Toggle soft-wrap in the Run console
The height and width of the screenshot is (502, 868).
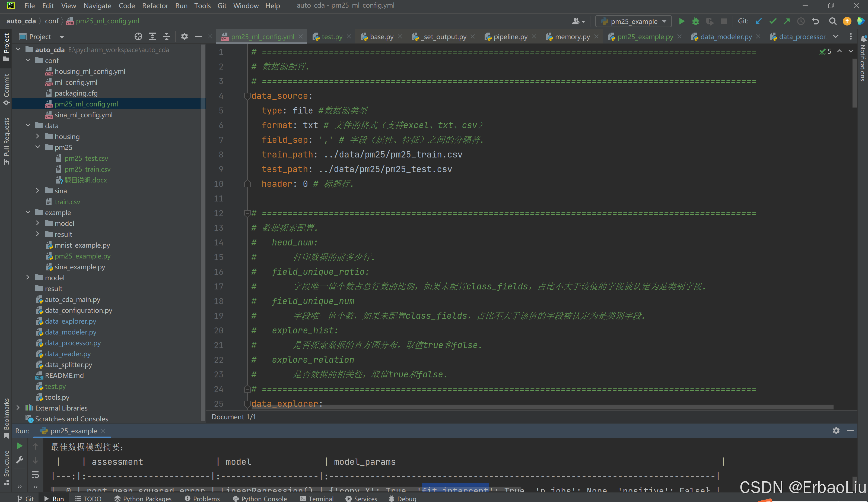pos(35,475)
